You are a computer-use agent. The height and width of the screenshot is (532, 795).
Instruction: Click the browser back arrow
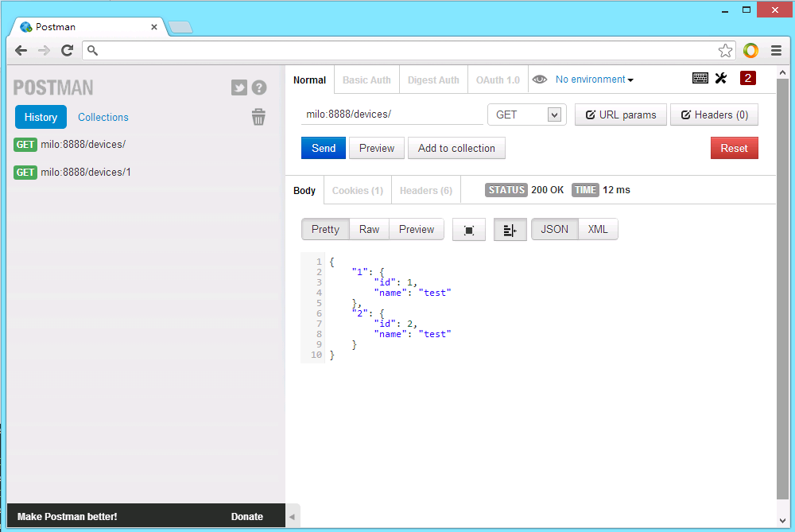(21, 50)
